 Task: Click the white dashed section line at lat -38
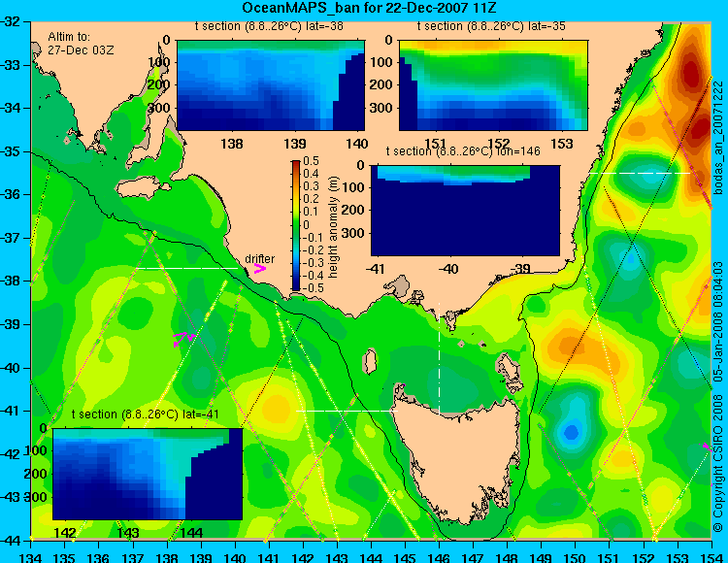pyautogui.click(x=186, y=268)
